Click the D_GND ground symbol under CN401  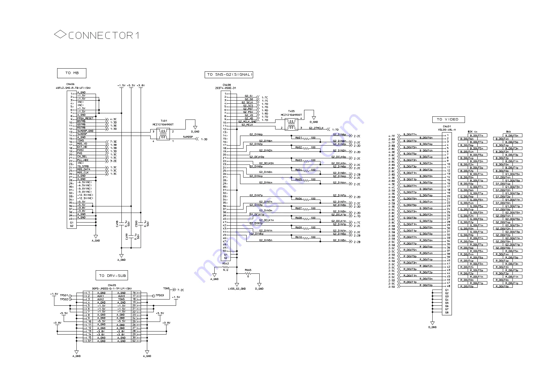click(432, 323)
